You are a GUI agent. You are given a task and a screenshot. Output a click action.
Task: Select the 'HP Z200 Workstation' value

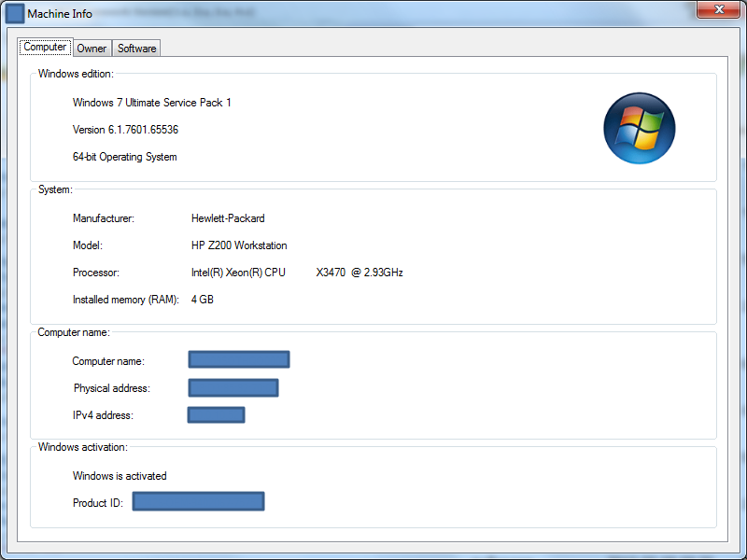coord(239,245)
